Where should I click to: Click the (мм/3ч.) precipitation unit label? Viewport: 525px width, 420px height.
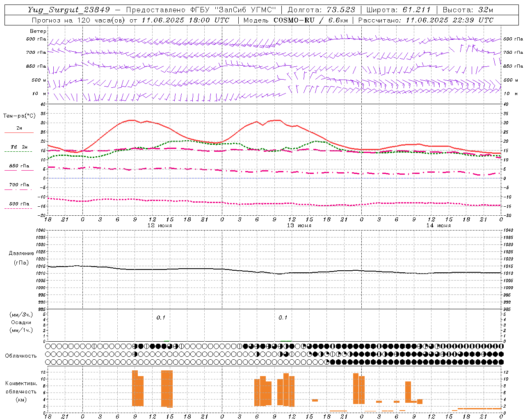click(x=21, y=315)
